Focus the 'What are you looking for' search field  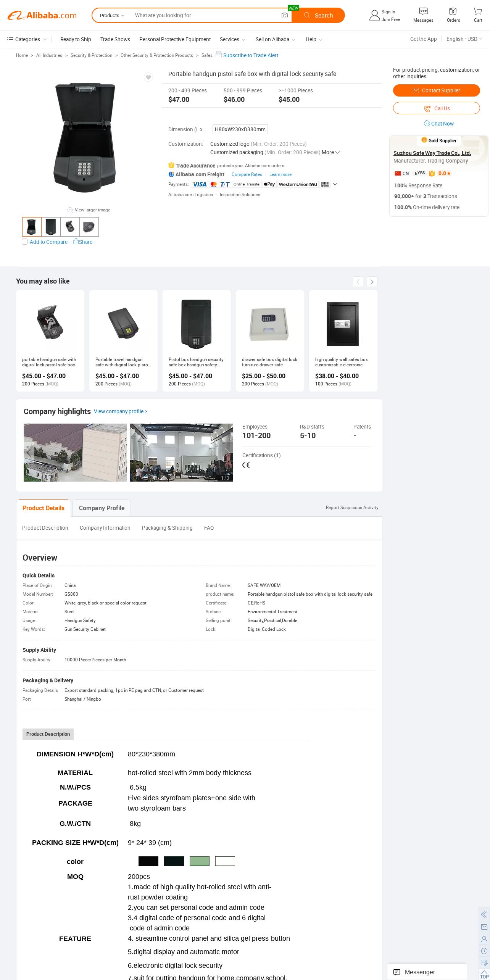pyautogui.click(x=206, y=15)
